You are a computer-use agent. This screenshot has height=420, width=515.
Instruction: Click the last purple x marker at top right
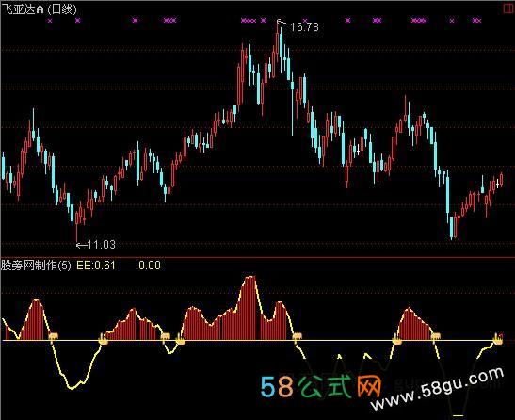(x=476, y=21)
